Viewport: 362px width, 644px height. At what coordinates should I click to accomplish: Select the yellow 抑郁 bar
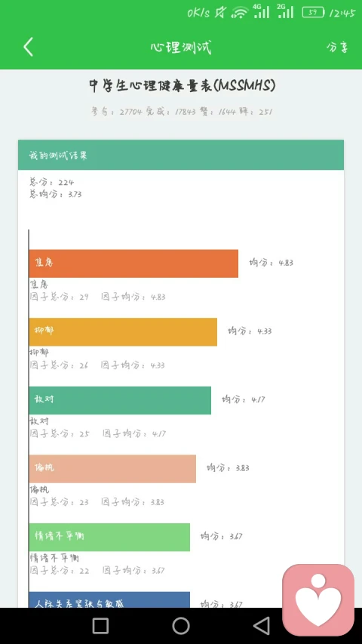[123, 331]
